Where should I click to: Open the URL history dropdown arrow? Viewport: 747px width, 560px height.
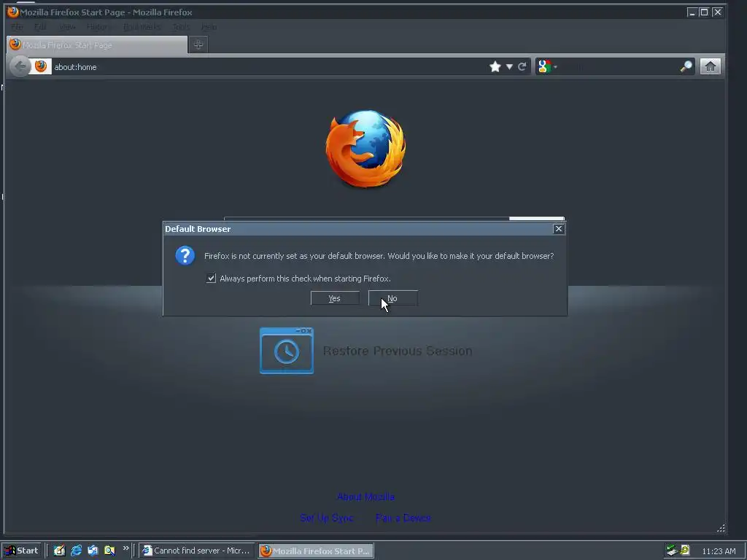coord(509,66)
